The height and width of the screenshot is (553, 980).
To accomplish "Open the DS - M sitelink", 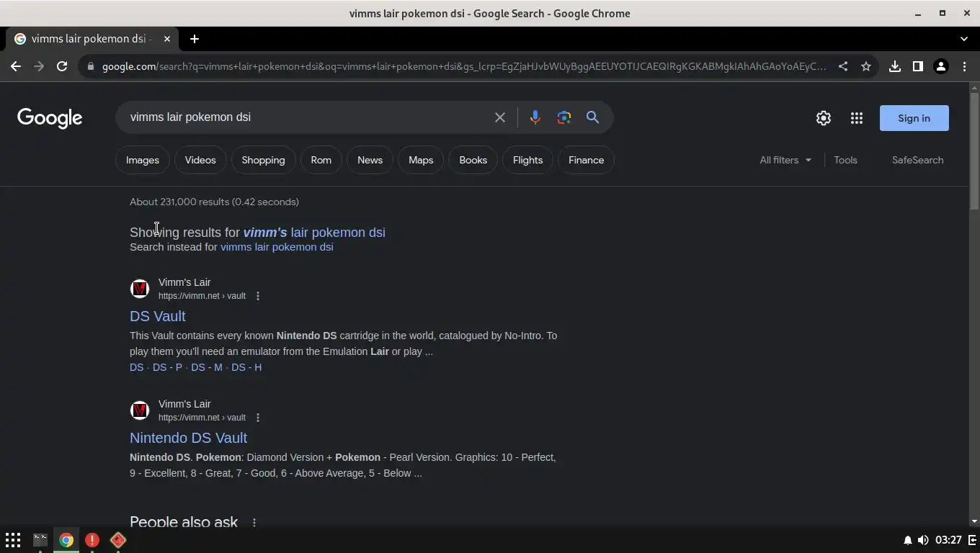I will [x=207, y=367].
